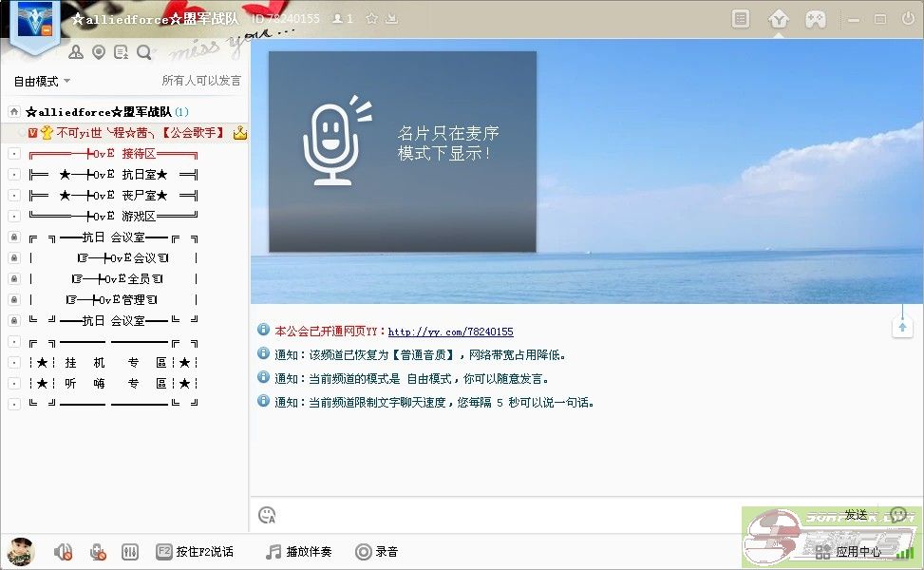Toggle the 录音 recording button
The width and height of the screenshot is (924, 570).
pos(376,552)
